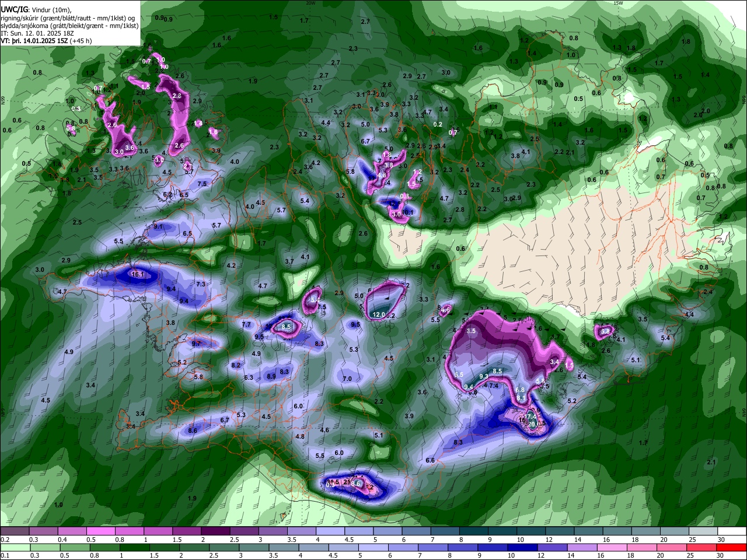Click the red 30 swatch in lower legend row
Image resolution: width=747 pixels, height=560 pixels.
click(x=731, y=547)
